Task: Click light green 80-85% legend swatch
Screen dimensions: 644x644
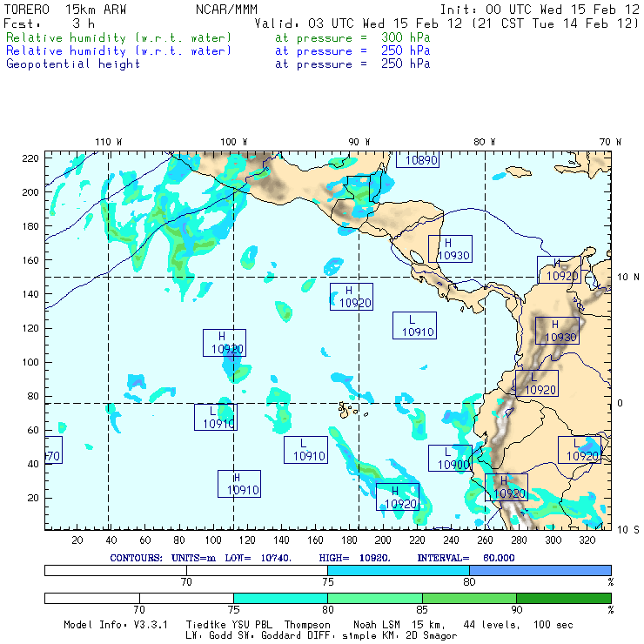Action: pos(374,599)
